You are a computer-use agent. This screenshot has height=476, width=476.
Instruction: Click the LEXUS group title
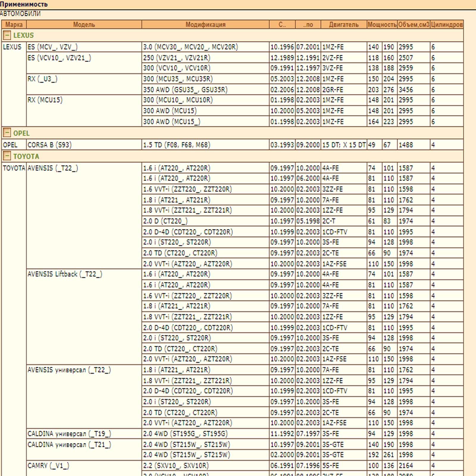point(24,35)
